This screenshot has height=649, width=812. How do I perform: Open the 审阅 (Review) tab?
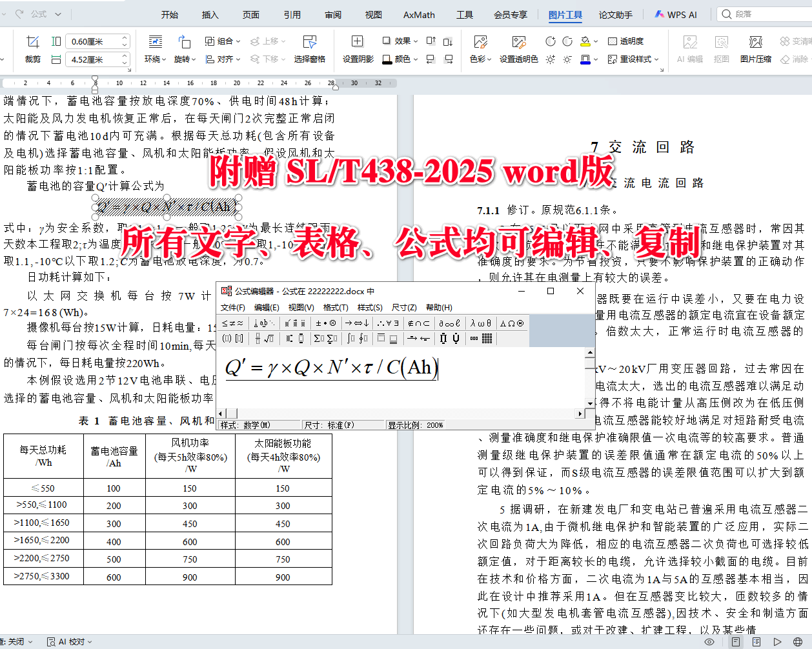click(333, 14)
